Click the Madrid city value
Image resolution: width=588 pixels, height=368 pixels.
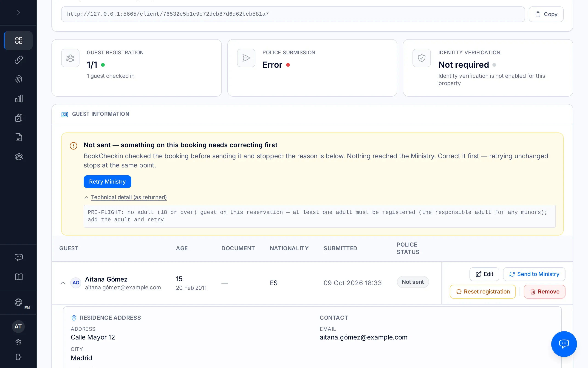coord(81,358)
